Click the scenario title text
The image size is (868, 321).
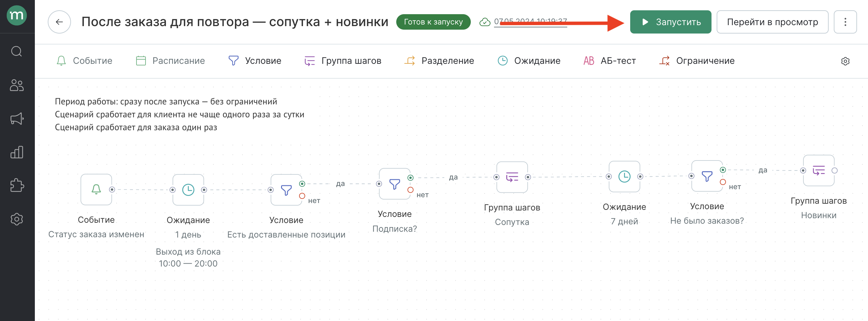coord(235,22)
